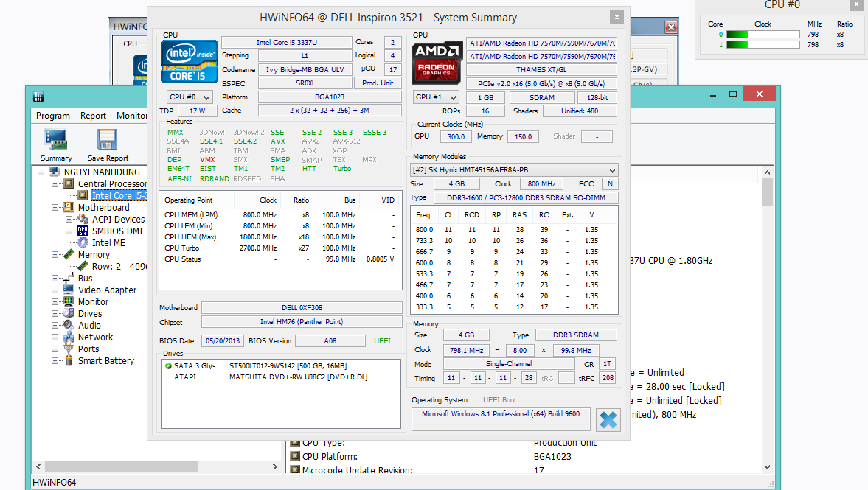Open the Report menu
The height and width of the screenshot is (490, 868).
[93, 116]
